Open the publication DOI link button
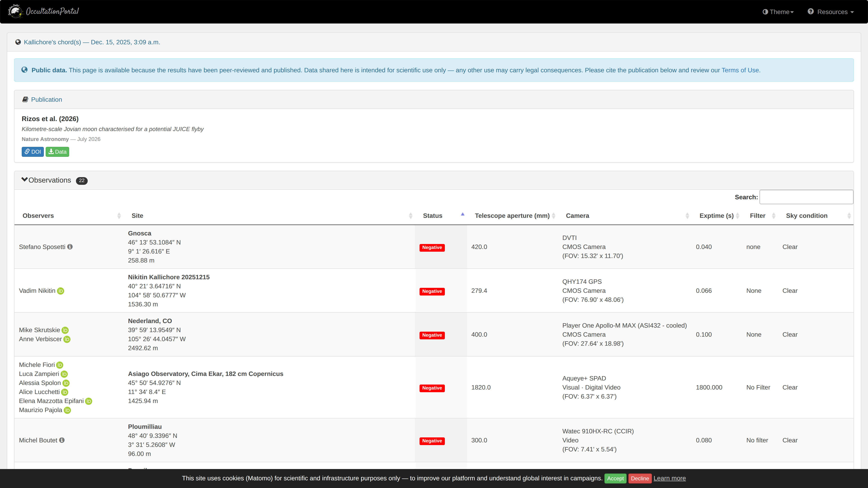This screenshot has height=488, width=868. (33, 152)
